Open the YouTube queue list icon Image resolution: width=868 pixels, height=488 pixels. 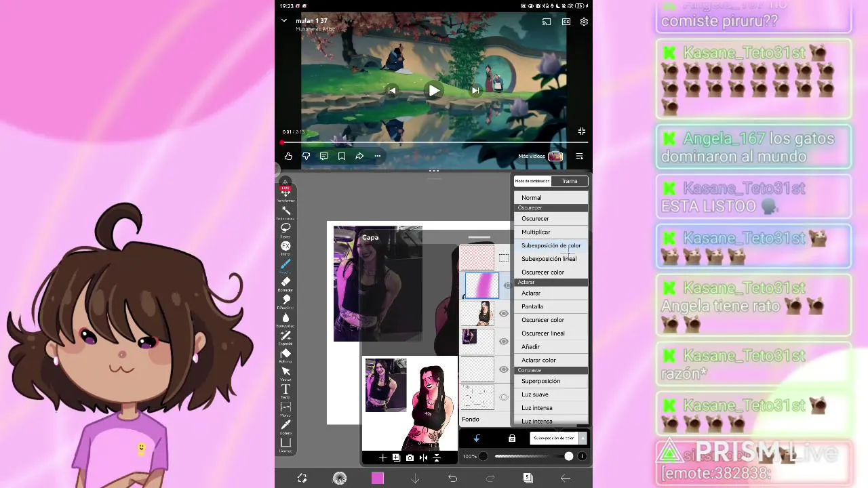580,157
